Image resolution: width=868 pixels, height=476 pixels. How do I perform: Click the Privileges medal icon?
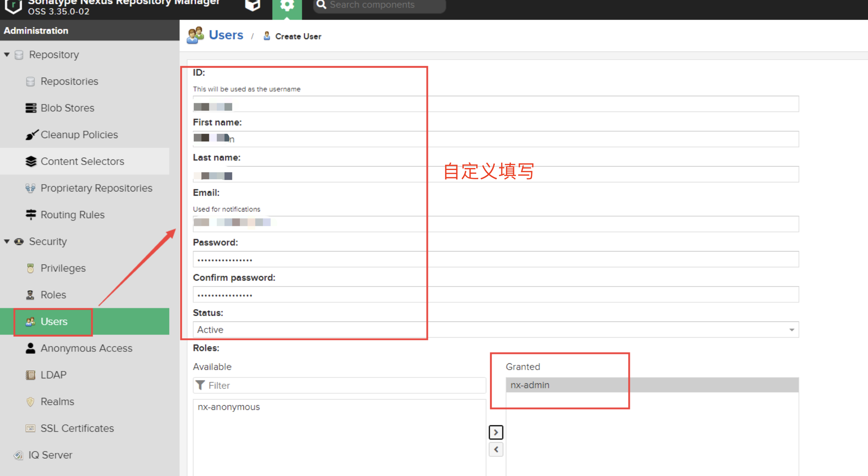click(31, 268)
